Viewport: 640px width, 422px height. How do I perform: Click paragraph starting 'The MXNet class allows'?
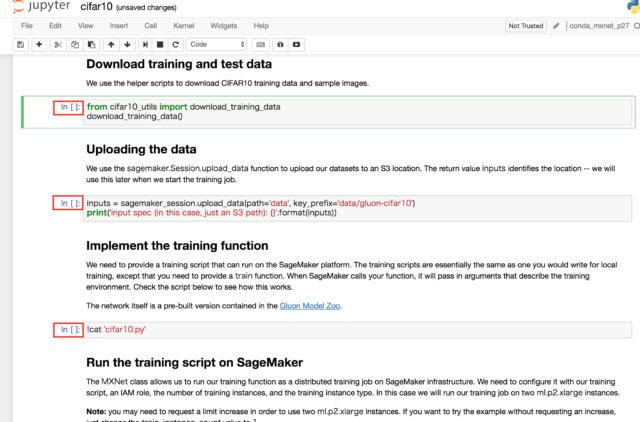[353, 387]
